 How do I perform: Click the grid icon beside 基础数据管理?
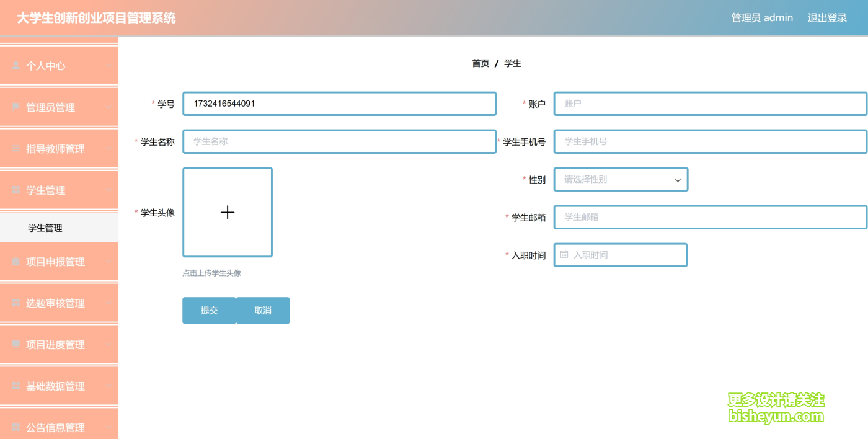coord(16,386)
